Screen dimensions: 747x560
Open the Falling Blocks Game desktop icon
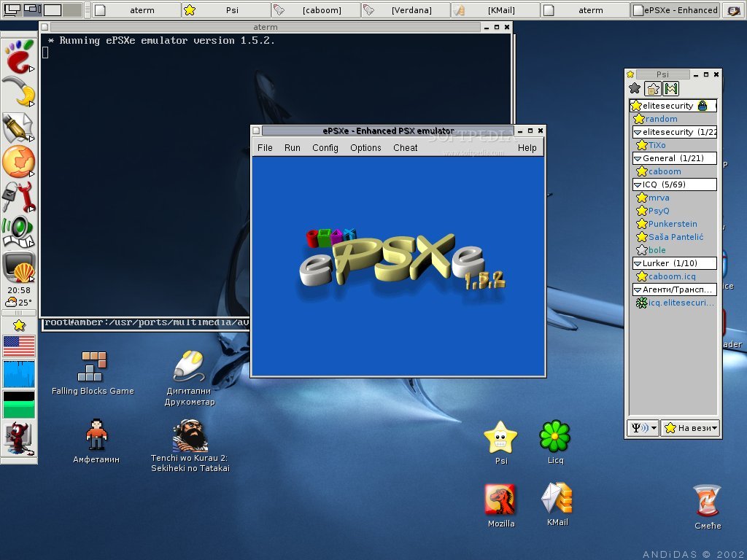click(x=91, y=365)
